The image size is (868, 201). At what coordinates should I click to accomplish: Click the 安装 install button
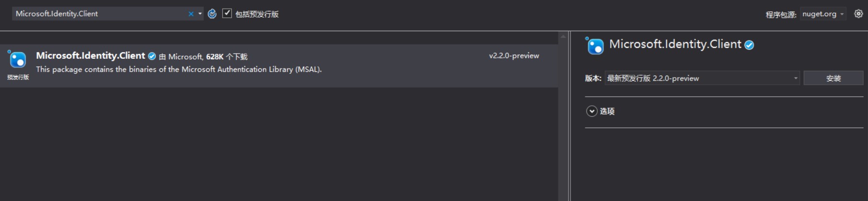point(833,78)
